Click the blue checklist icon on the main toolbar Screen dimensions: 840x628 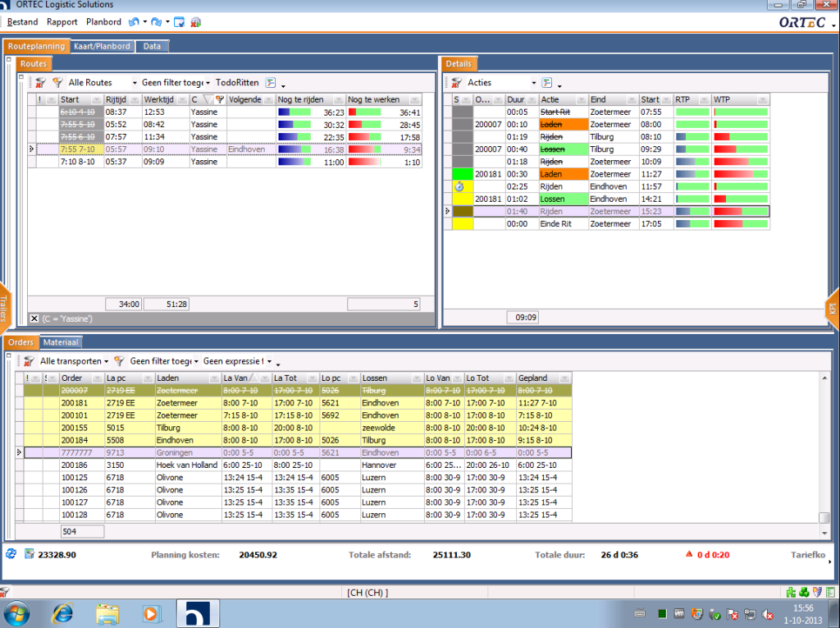coord(179,22)
